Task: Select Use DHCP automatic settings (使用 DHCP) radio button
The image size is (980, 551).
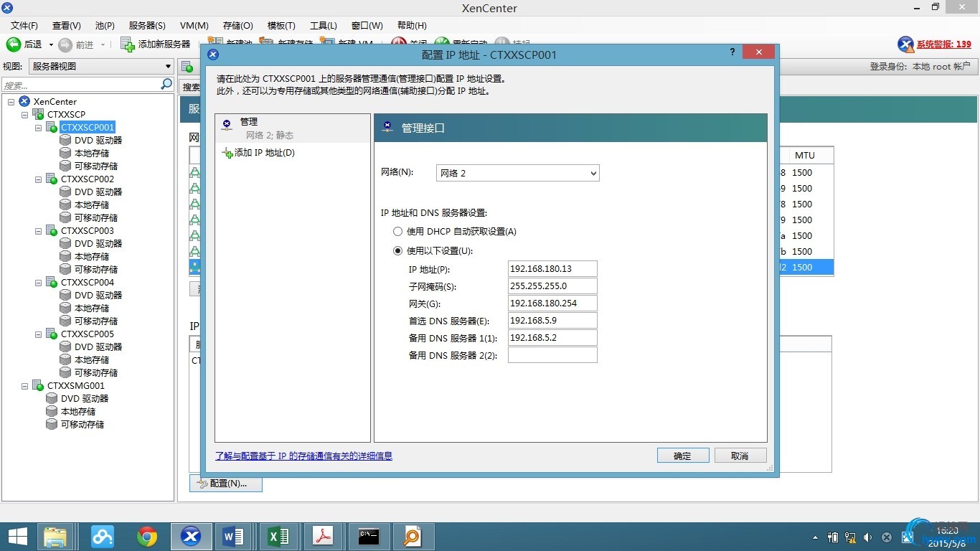Action: point(398,232)
